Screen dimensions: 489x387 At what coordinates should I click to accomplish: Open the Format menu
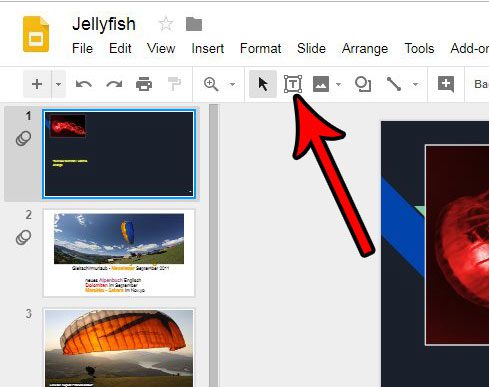261,49
